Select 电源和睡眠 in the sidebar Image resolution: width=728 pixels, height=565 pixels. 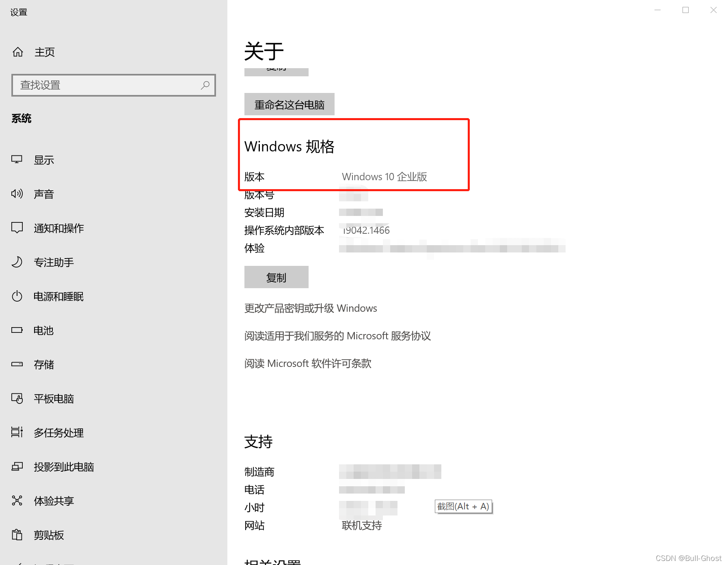[114, 296]
